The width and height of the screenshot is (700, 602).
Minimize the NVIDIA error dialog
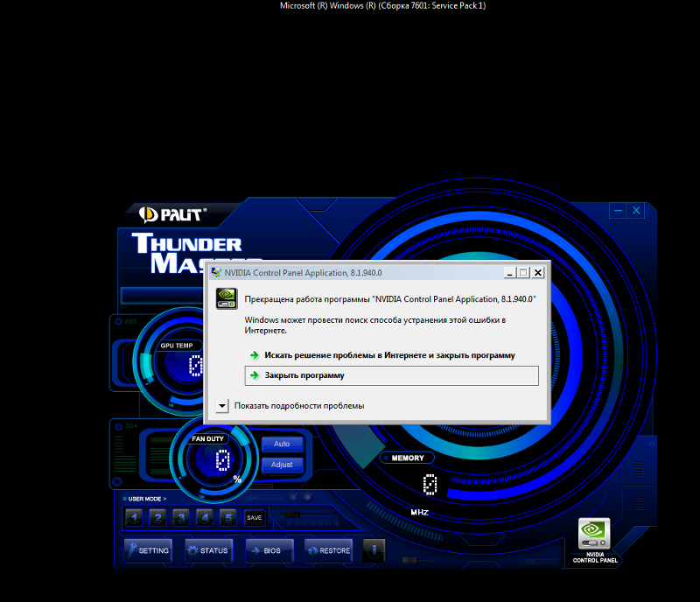coord(509,272)
